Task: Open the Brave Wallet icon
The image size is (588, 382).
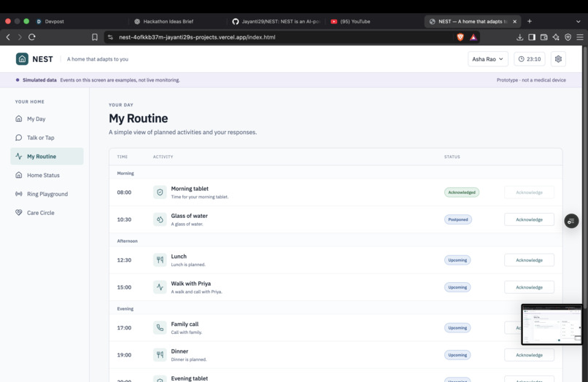Action: click(x=543, y=37)
